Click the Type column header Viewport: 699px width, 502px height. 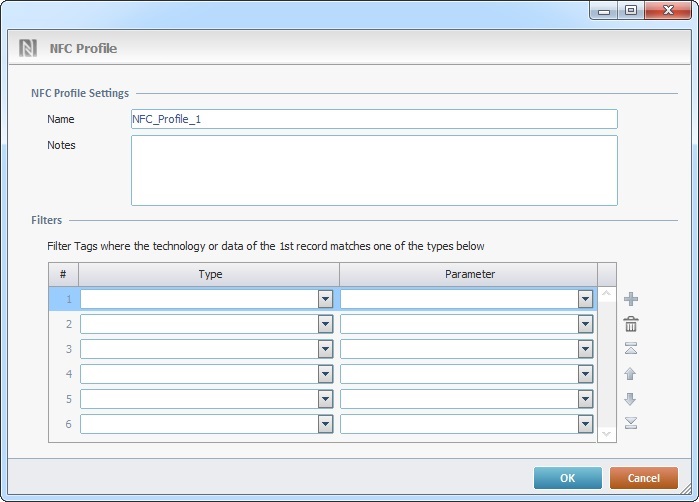click(210, 274)
